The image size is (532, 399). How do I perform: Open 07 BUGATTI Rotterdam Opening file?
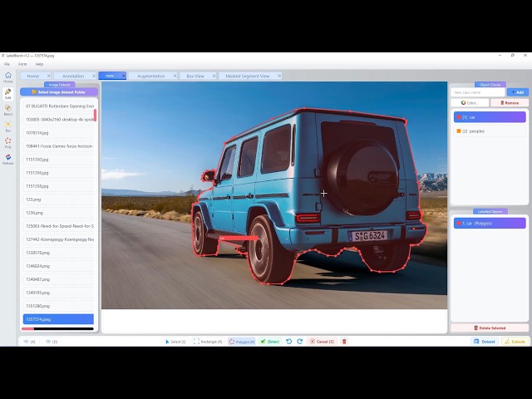pos(58,106)
